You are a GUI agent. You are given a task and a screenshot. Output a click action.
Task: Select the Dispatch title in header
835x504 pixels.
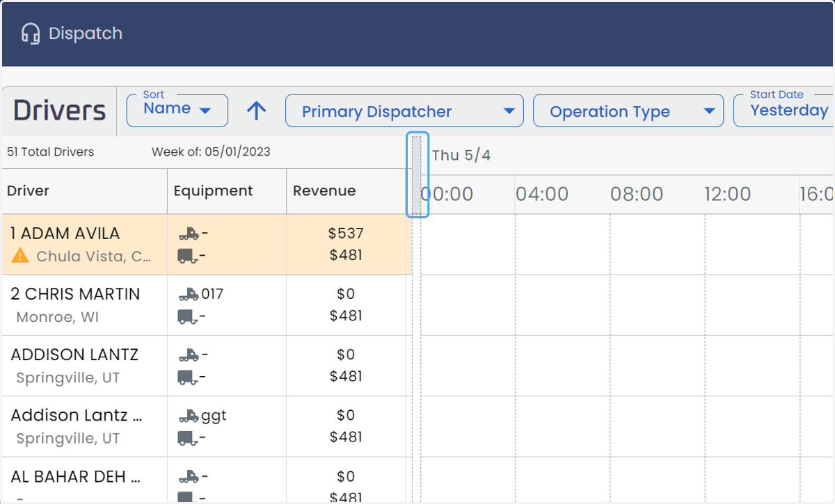tap(86, 33)
